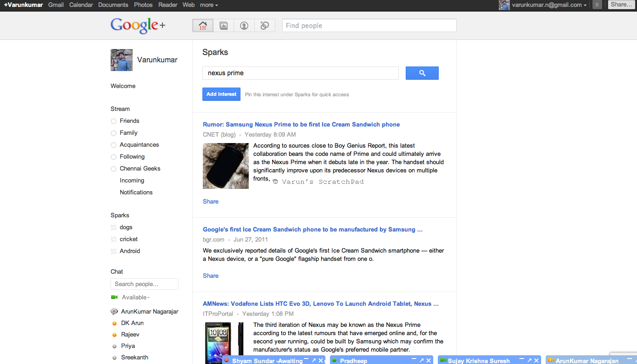Click Sreekanth's status icon
Image resolution: width=637 pixels, height=364 pixels.
coord(114,358)
